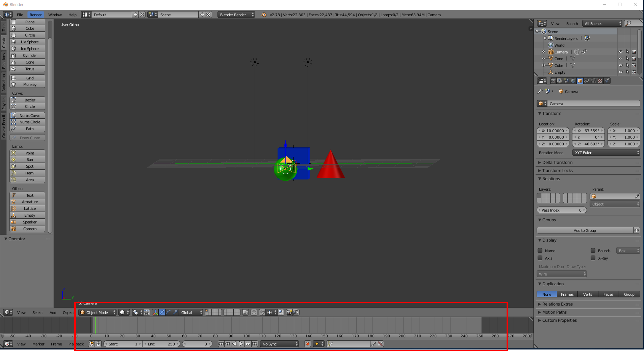Select the scale manipulator icon
The image size is (644, 351).
coord(175,312)
